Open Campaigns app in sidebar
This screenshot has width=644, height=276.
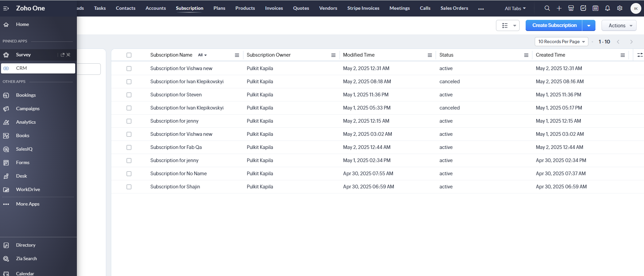pos(28,109)
